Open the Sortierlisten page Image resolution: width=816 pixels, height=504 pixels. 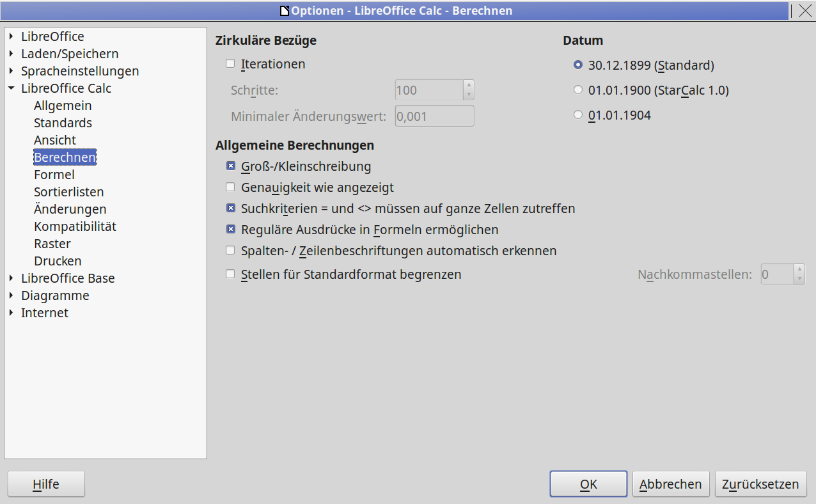(x=69, y=192)
